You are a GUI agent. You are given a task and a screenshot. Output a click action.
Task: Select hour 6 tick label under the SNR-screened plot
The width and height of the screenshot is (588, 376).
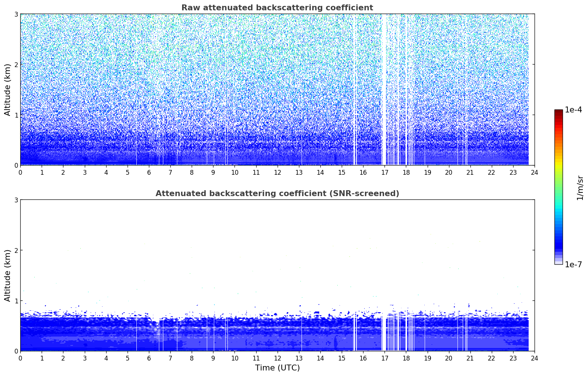(x=149, y=358)
